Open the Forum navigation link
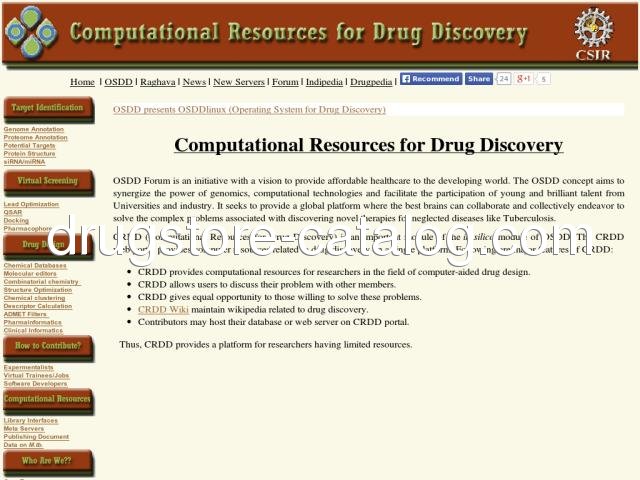640x480 pixels. point(285,82)
